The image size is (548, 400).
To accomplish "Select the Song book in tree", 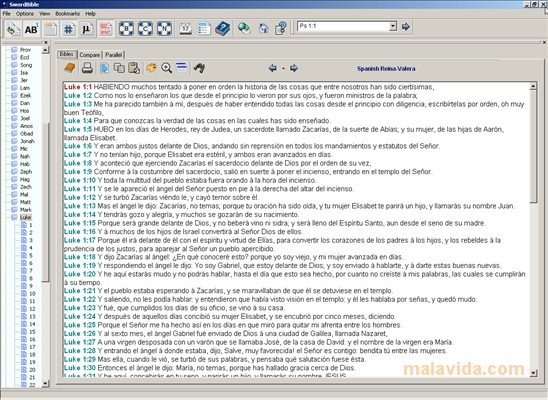I will 26,65.
